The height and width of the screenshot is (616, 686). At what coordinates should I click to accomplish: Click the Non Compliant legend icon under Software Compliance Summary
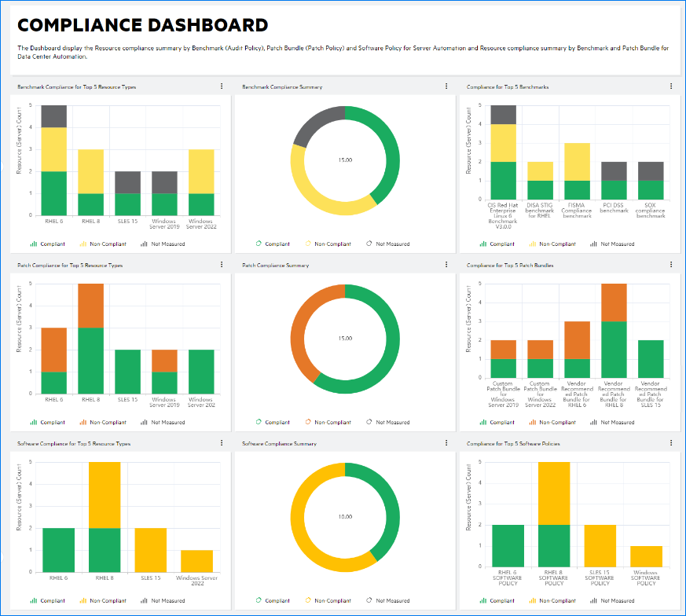(x=310, y=599)
